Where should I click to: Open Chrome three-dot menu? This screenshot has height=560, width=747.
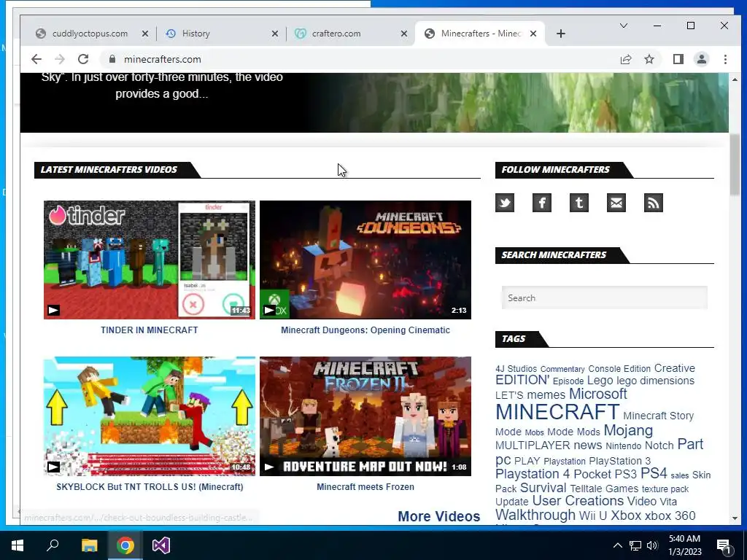[725, 59]
